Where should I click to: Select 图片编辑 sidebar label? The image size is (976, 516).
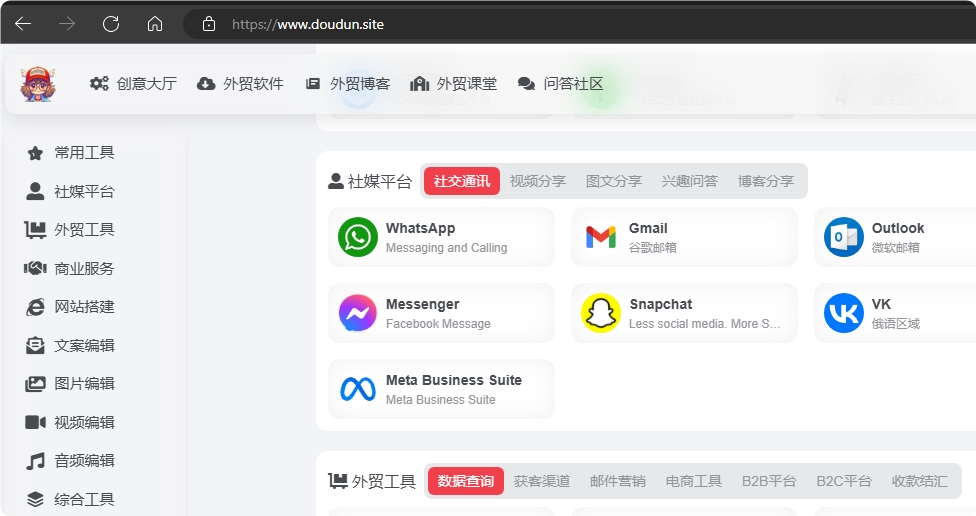(85, 383)
